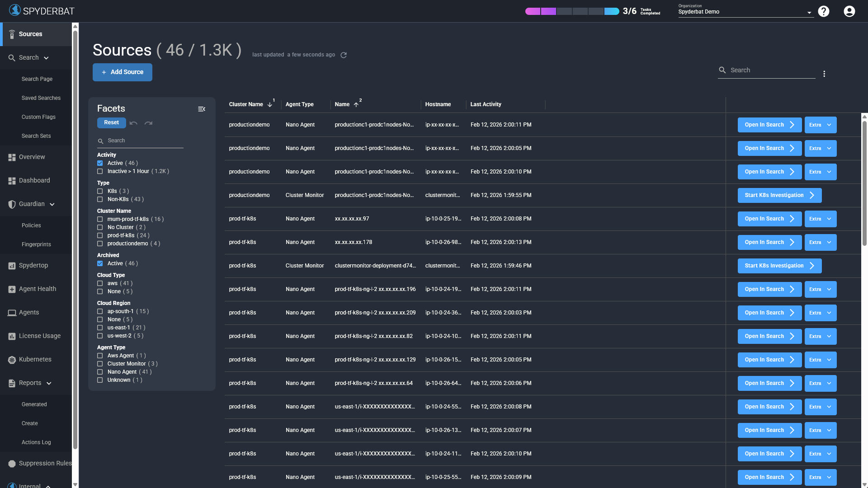Expand the Extra dropdown on the first row
The image size is (868, 488).
[x=821, y=125]
